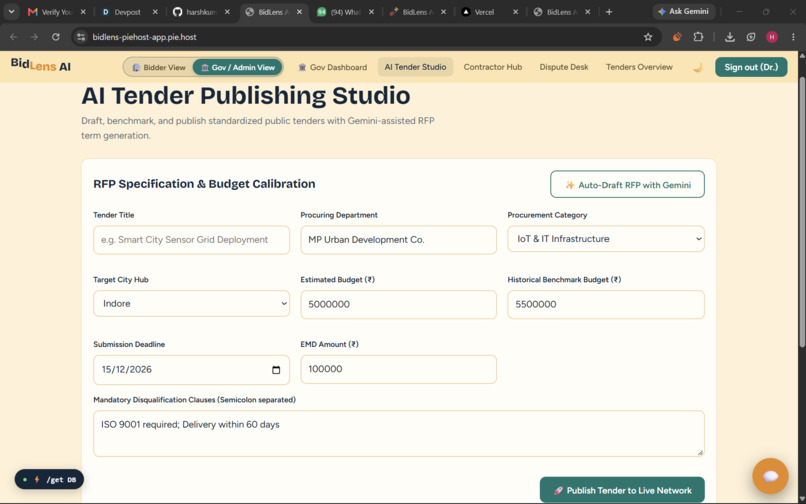Image resolution: width=806 pixels, height=504 pixels.
Task: Switch to the GitHub harshkum tab
Action: point(200,12)
